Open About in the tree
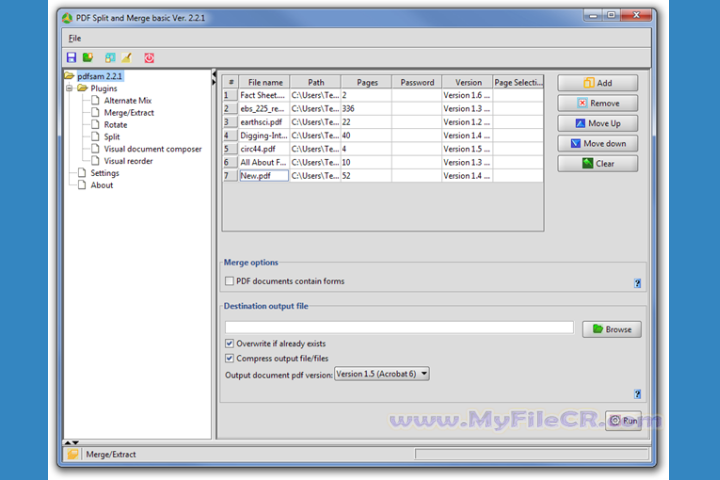This screenshot has height=480, width=720. [101, 185]
